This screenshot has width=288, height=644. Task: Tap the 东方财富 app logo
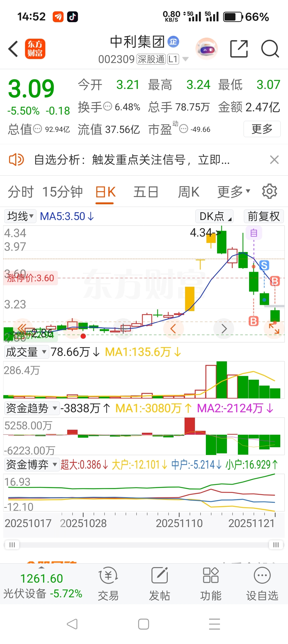35,49
